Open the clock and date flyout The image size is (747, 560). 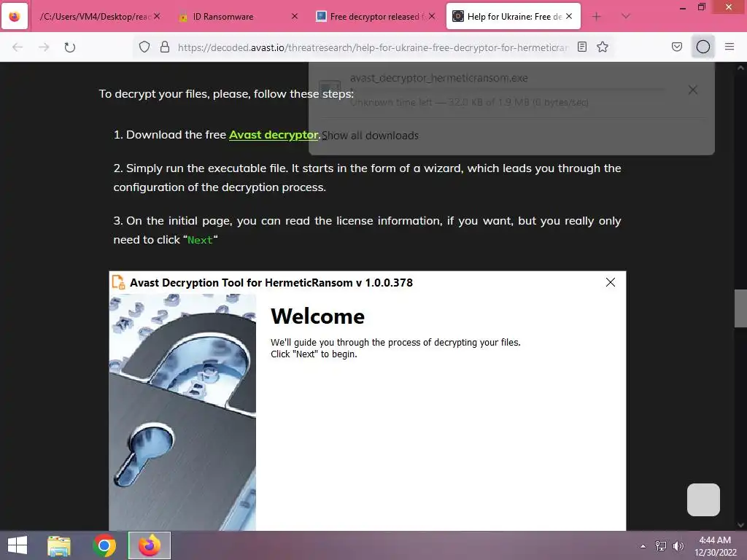715,546
